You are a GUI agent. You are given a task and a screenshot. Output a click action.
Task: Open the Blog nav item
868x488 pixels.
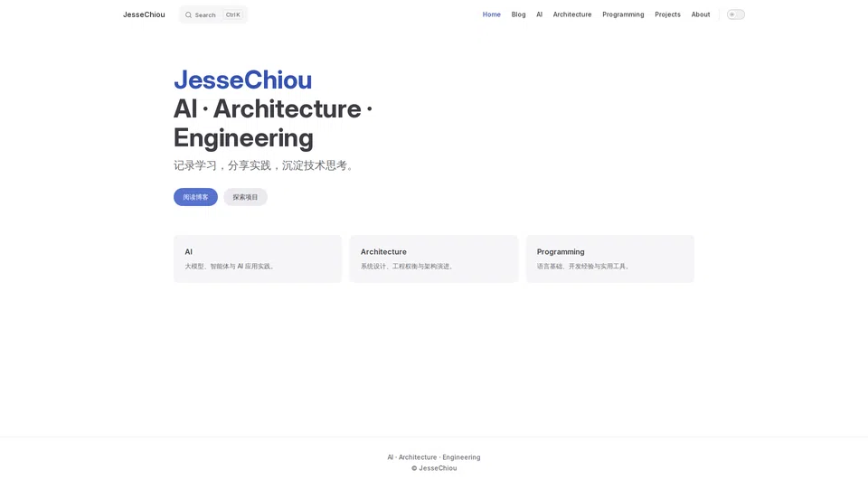coord(519,14)
